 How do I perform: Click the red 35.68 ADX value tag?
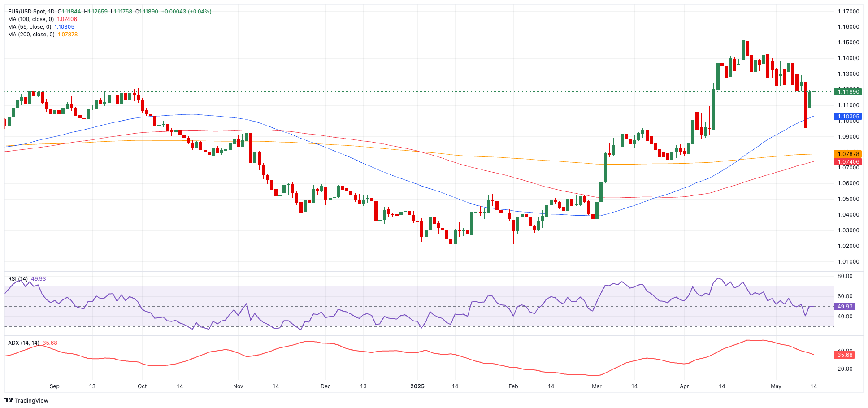(845, 355)
